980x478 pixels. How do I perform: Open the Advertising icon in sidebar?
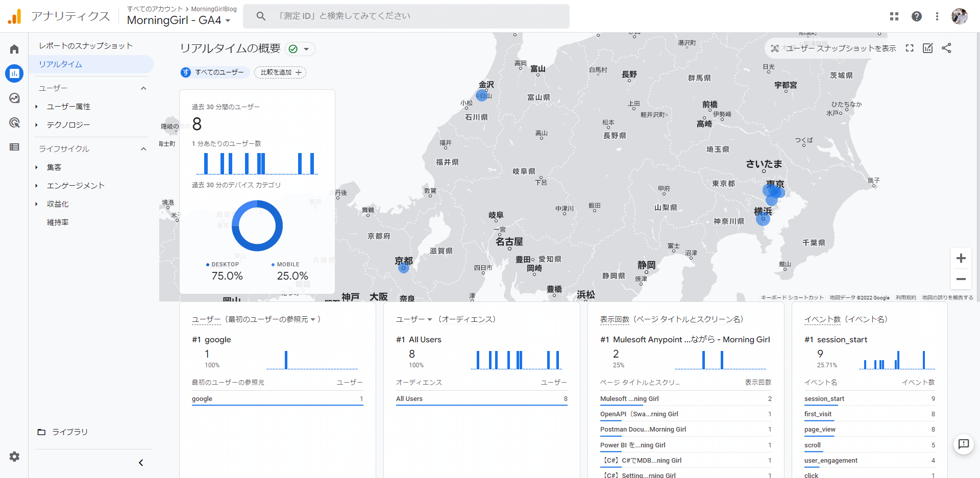point(14,122)
